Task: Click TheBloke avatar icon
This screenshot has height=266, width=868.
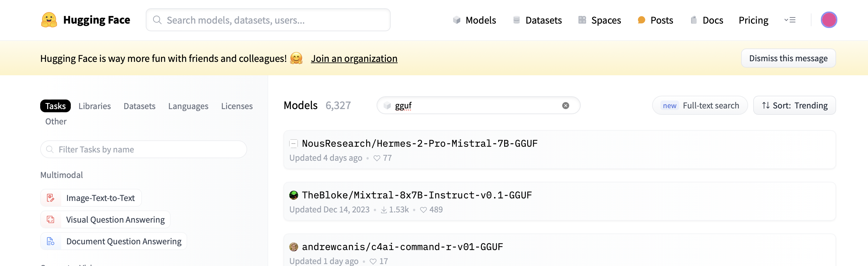Action: pyautogui.click(x=293, y=195)
